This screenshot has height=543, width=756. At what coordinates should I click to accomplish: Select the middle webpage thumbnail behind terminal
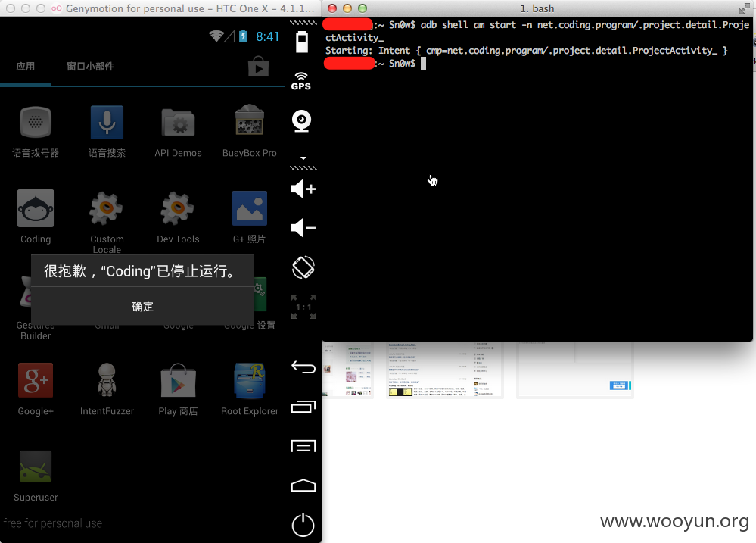click(x=444, y=370)
